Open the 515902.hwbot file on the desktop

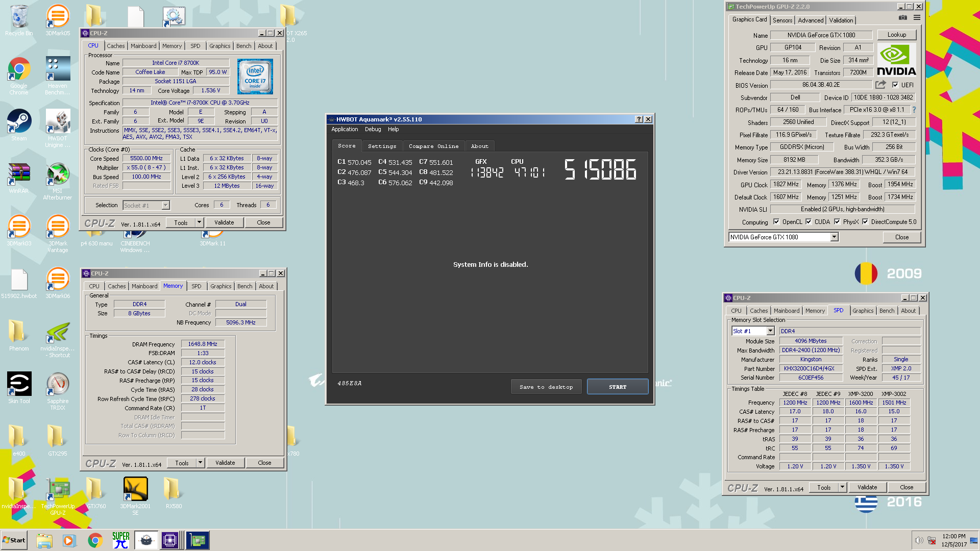pyautogui.click(x=19, y=283)
